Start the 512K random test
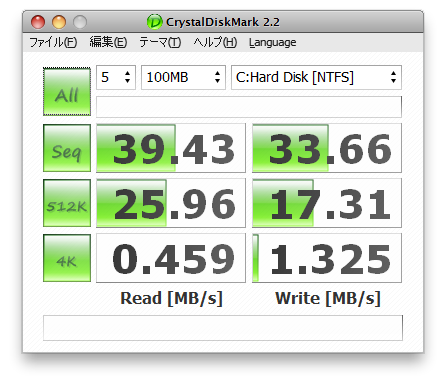The width and height of the screenshot is (446, 385). click(67, 203)
